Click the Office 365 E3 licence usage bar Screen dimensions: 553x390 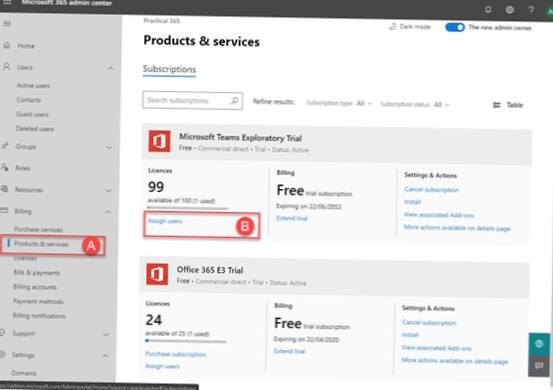pos(186,341)
